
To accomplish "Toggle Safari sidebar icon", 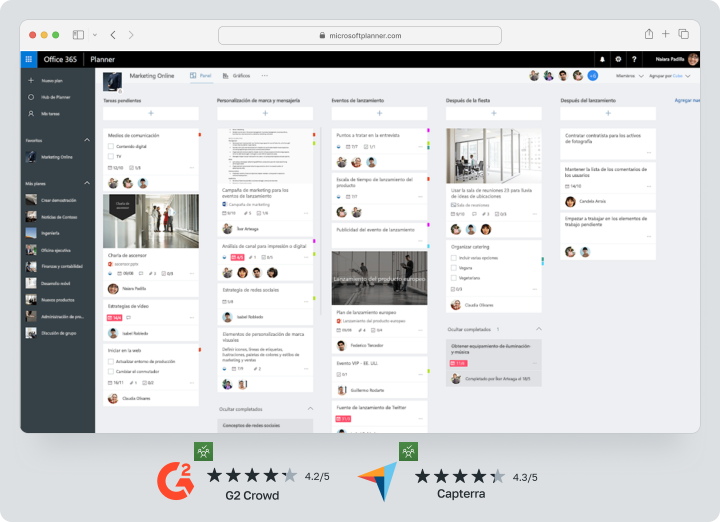I will (x=78, y=35).
